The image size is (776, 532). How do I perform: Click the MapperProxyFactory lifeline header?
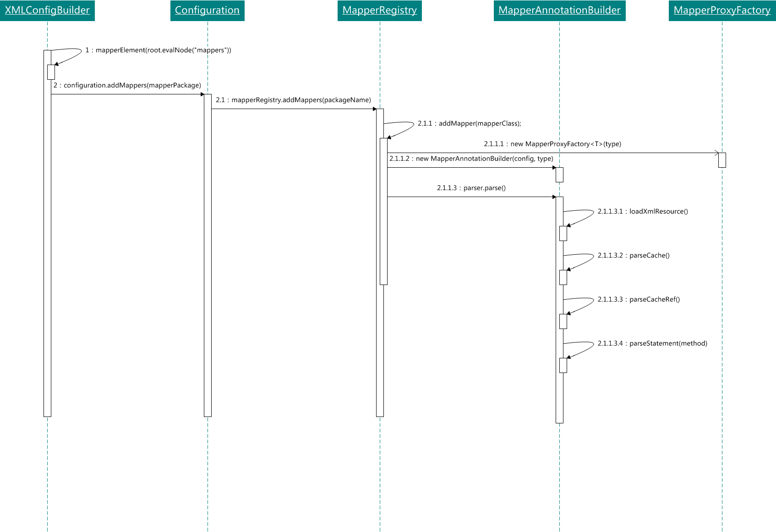click(722, 11)
